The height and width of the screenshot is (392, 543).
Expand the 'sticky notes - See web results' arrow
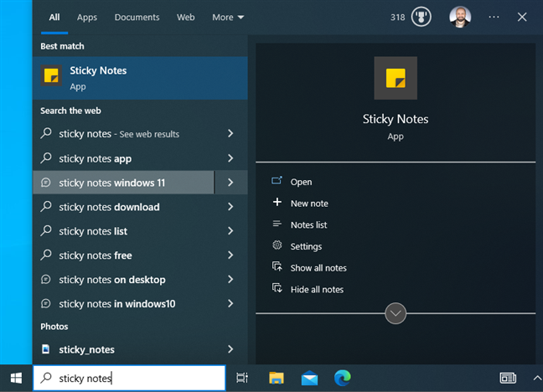point(230,134)
